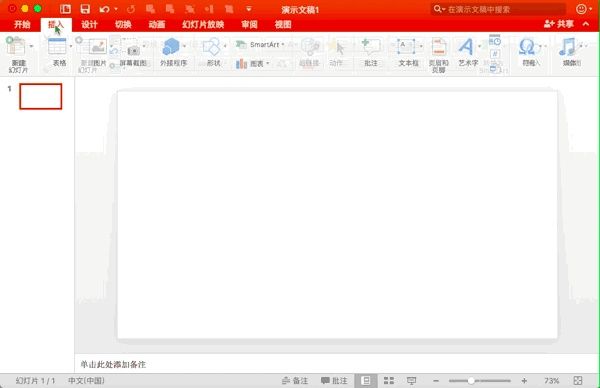Switch to the 幻灯片放映 (Slide Show) tab
Image resolution: width=600 pixels, height=388 pixels.
click(203, 24)
